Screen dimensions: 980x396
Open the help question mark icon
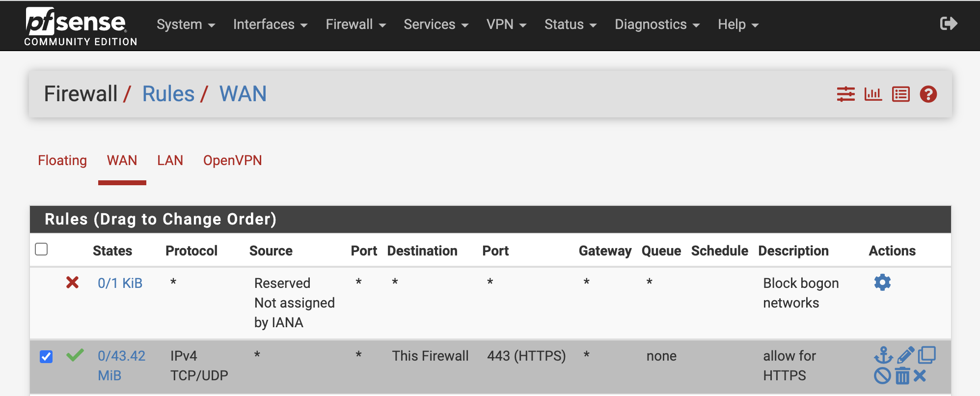coord(928,94)
